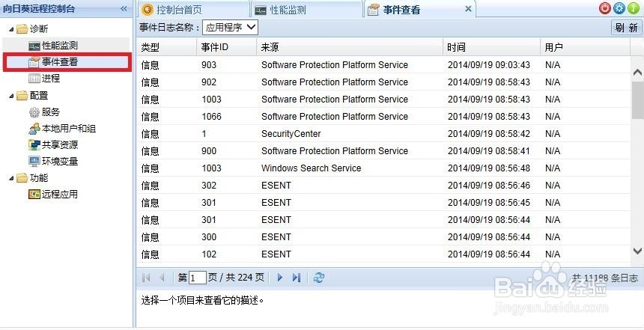Image resolution: width=644 pixels, height=330 pixels.
Task: Click the 刷新 refresh button
Action: (x=626, y=28)
